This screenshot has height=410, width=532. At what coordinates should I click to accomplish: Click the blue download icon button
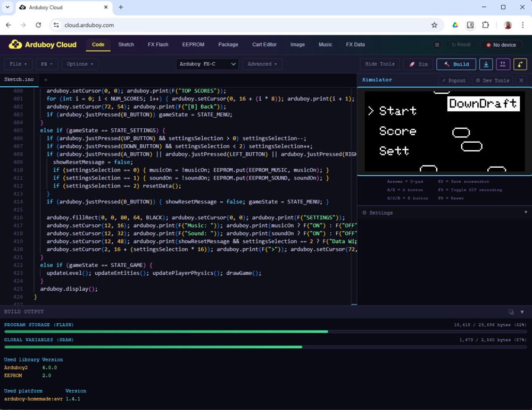(486, 64)
